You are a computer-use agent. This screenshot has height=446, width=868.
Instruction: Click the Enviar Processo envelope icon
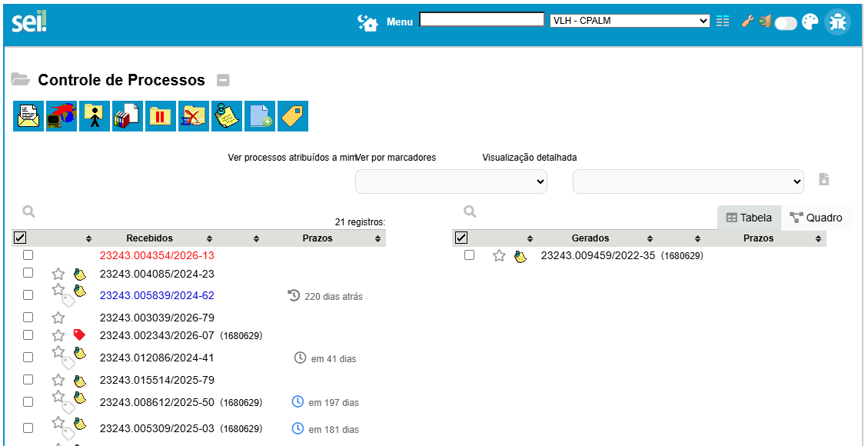(x=28, y=116)
